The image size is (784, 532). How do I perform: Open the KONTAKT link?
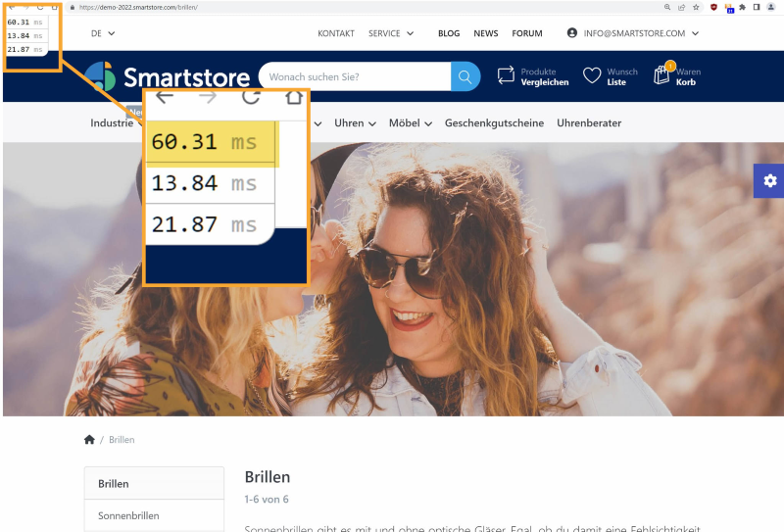[336, 33]
